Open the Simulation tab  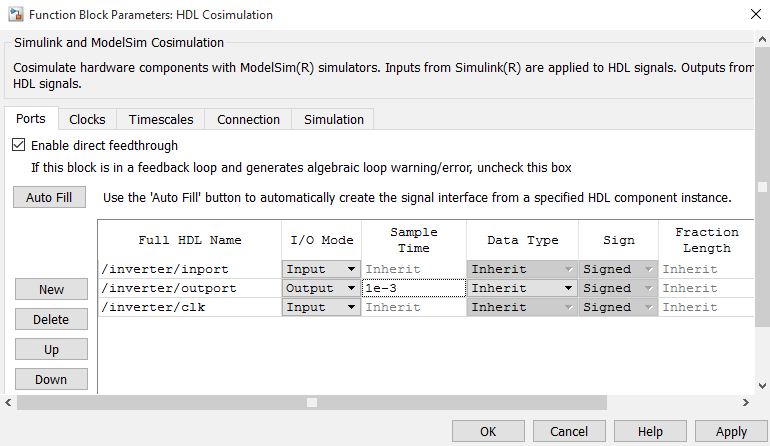coord(334,119)
